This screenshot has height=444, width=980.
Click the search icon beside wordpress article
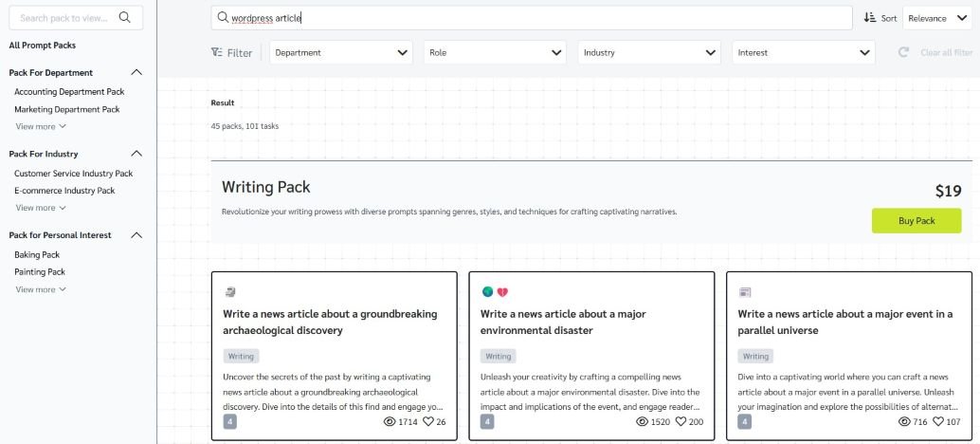pos(223,17)
